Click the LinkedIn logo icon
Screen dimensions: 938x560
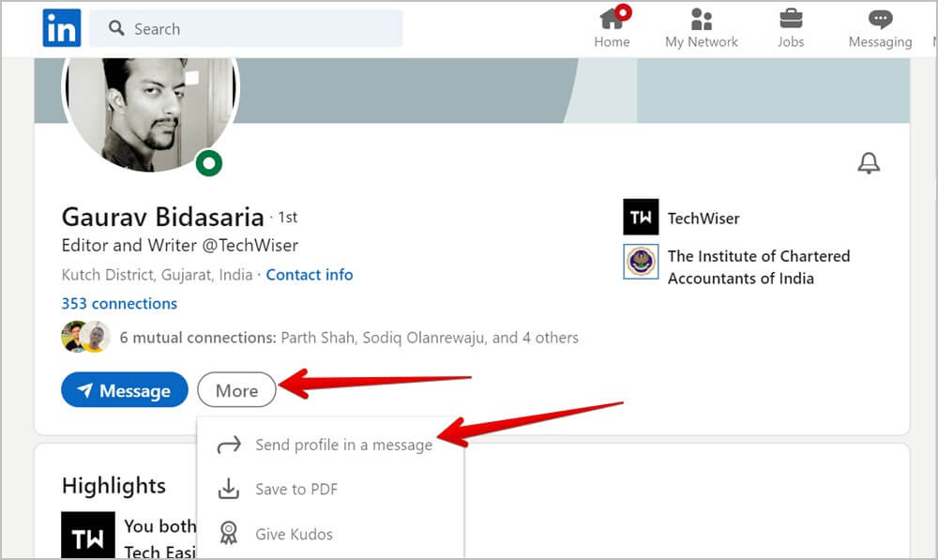[x=62, y=28]
